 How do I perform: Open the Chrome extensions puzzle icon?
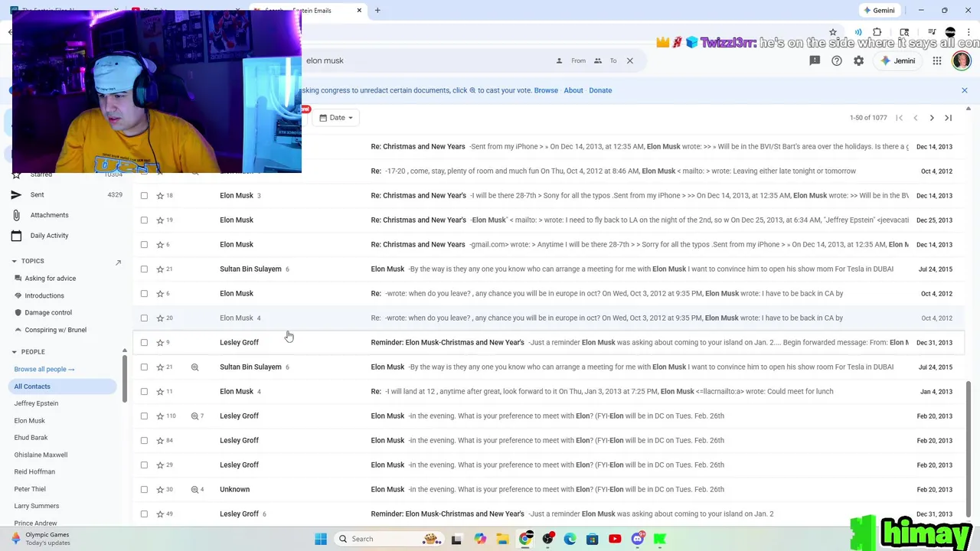(x=877, y=32)
